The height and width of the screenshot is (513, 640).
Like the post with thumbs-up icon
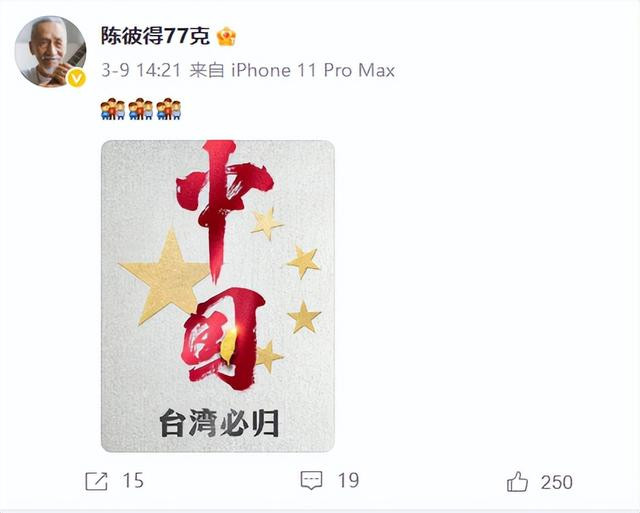[517, 482]
